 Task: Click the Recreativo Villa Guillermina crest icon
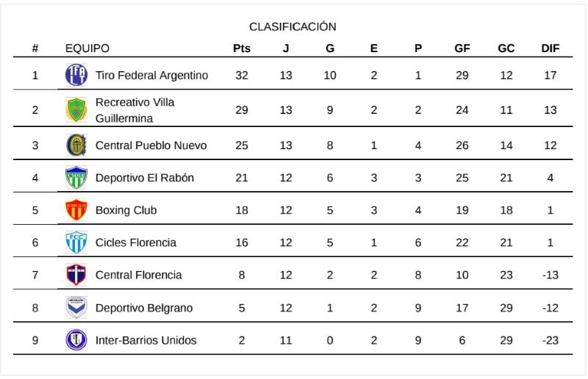pos(76,110)
